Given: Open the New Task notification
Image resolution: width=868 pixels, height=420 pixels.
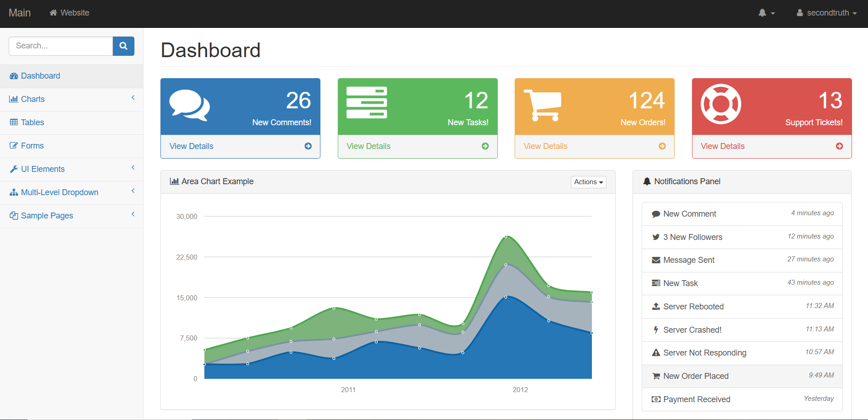Looking at the screenshot, I should click(742, 283).
